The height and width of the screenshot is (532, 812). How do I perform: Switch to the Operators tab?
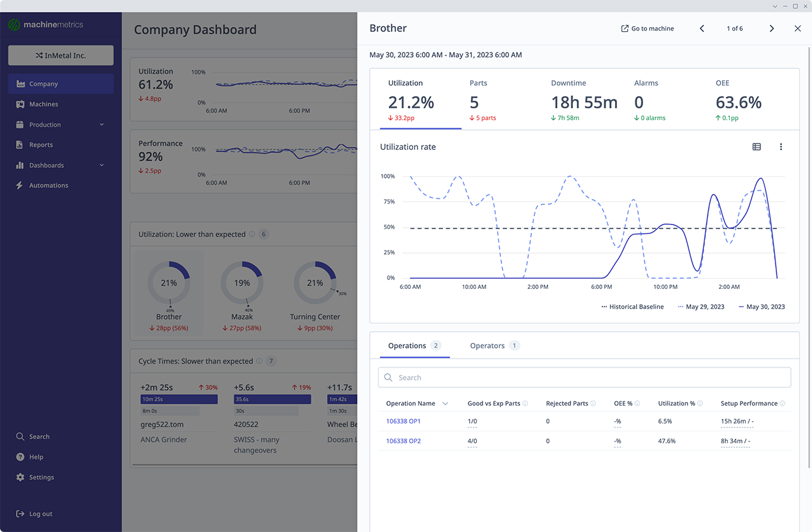click(495, 346)
